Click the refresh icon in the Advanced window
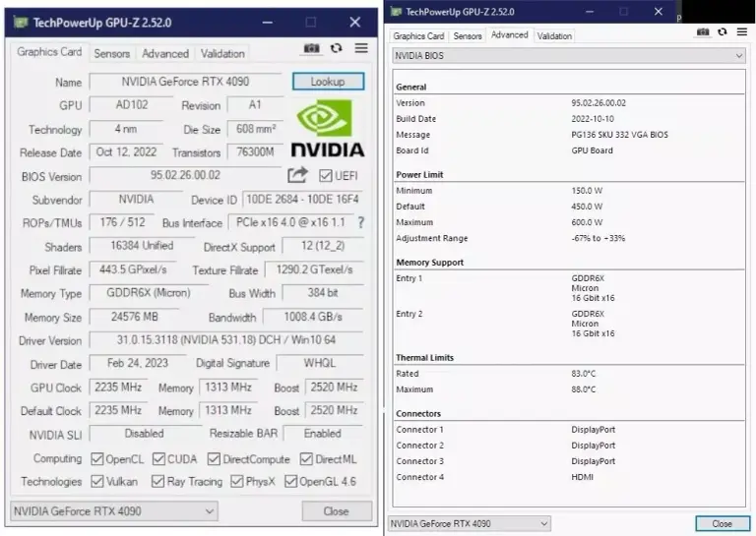This screenshot has width=756, height=536. tap(723, 31)
